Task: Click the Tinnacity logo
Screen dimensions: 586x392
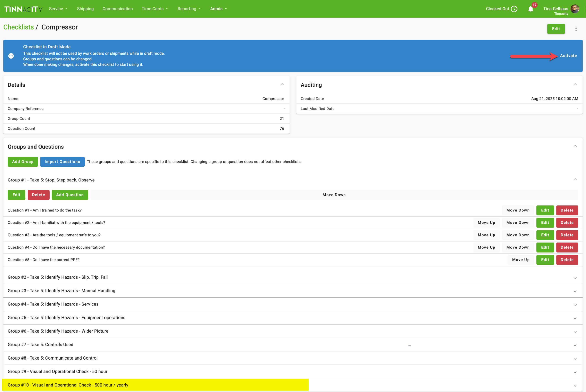Action: click(23, 9)
